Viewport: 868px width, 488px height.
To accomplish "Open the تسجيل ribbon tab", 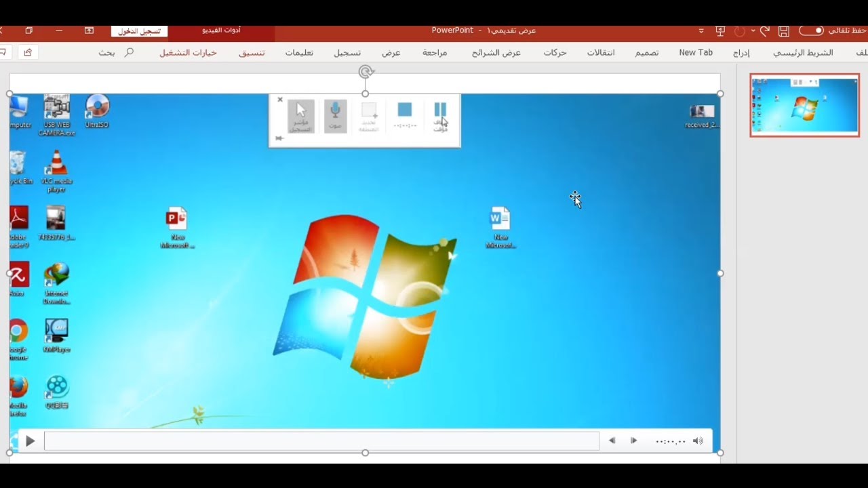I will [x=347, y=52].
